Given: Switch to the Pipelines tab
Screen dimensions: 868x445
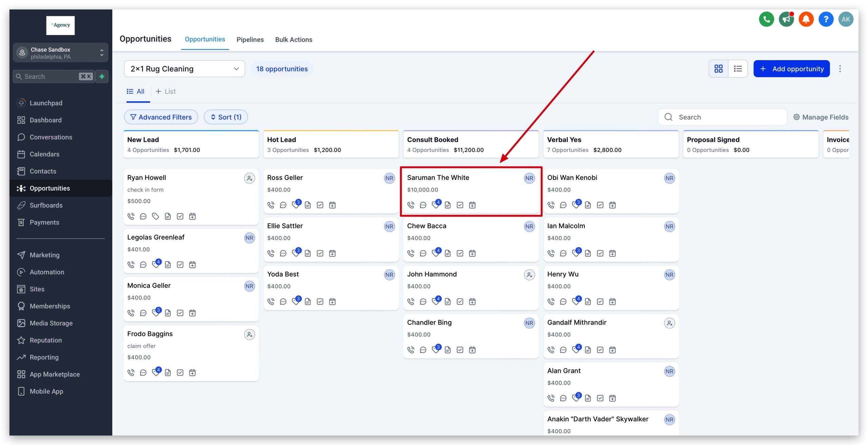Looking at the screenshot, I should [x=250, y=39].
